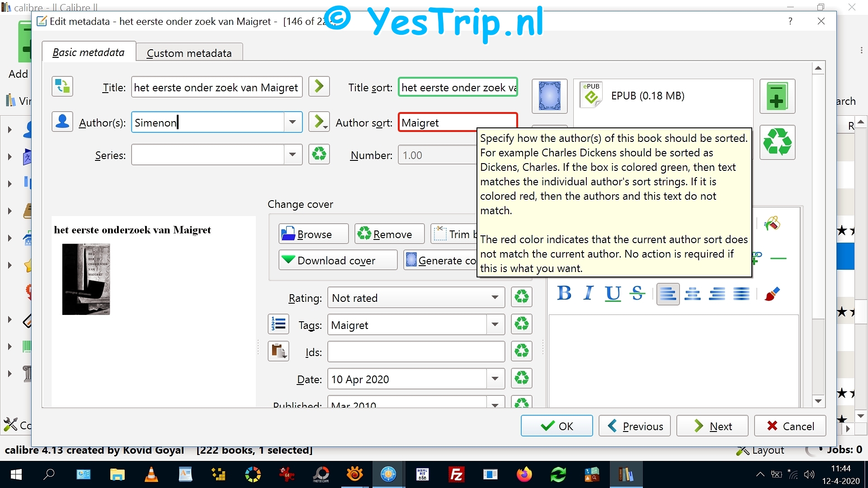
Task: Click into the Ids input field
Action: point(415,352)
